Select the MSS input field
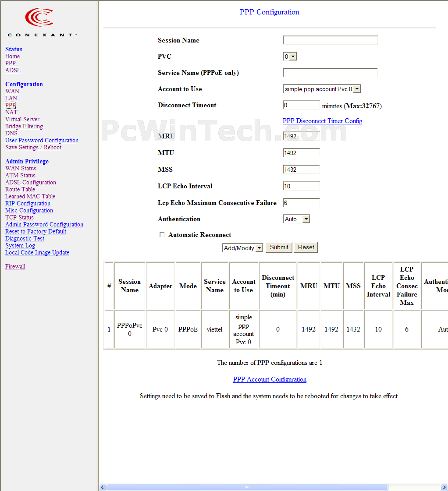This screenshot has height=491, width=448. click(302, 170)
